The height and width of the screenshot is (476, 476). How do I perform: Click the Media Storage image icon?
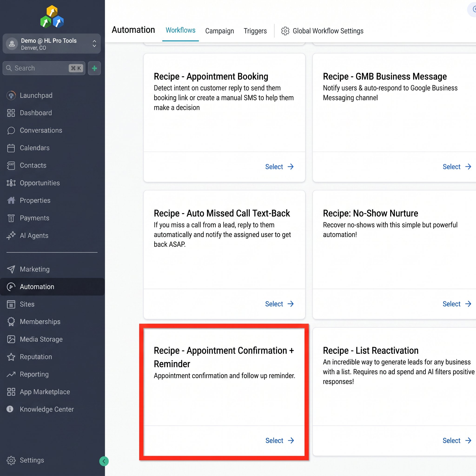point(11,339)
